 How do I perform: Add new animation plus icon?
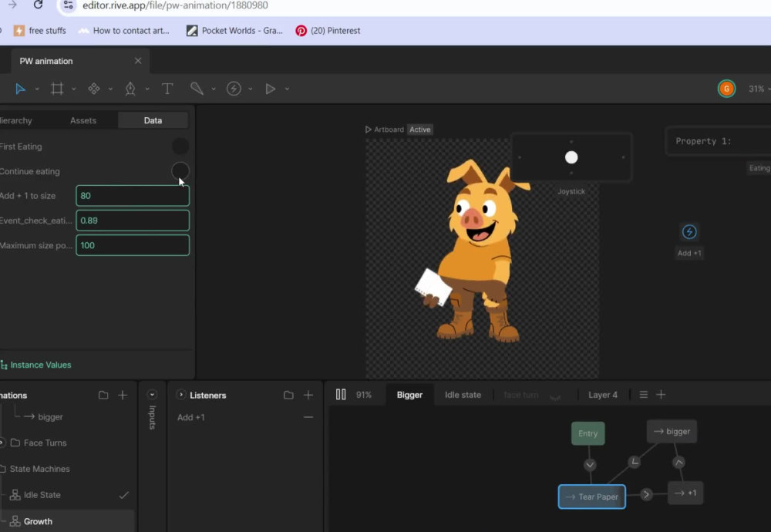pos(123,396)
